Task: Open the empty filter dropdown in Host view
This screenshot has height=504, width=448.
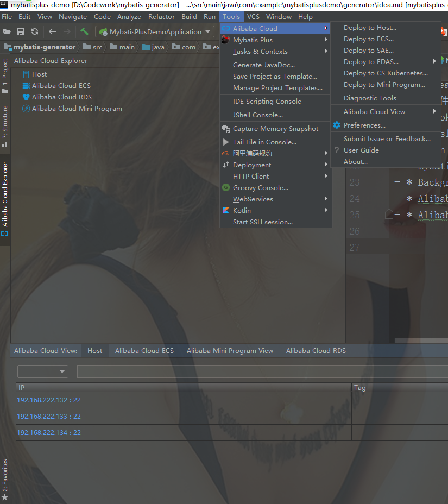Action: pyautogui.click(x=43, y=371)
